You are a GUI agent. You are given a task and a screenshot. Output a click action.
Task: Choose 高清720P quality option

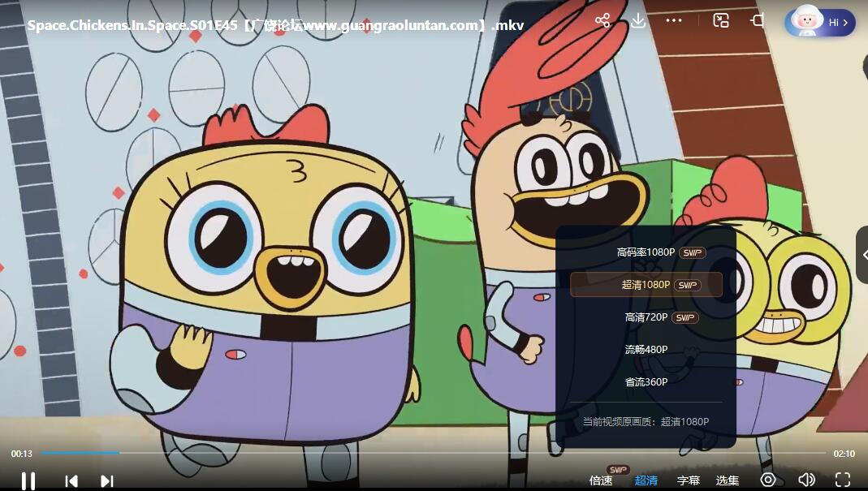pyautogui.click(x=646, y=317)
